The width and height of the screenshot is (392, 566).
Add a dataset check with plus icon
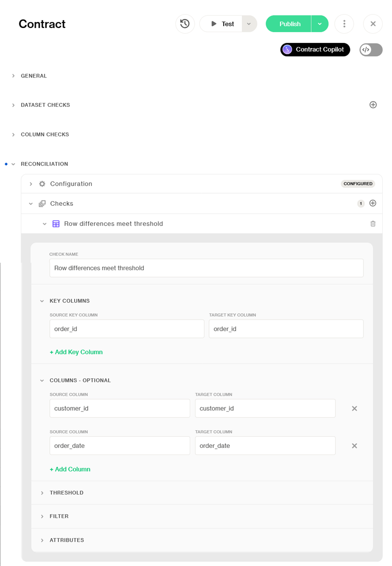373,105
